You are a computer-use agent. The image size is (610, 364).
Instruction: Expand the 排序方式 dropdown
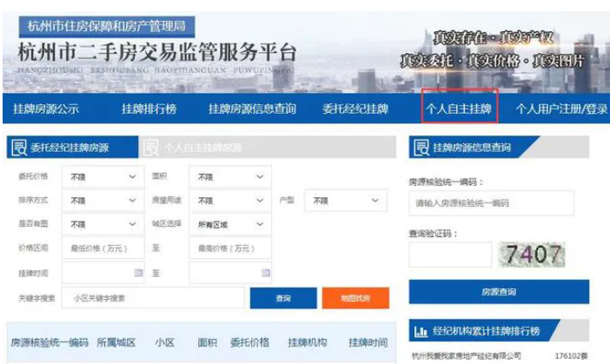(103, 201)
